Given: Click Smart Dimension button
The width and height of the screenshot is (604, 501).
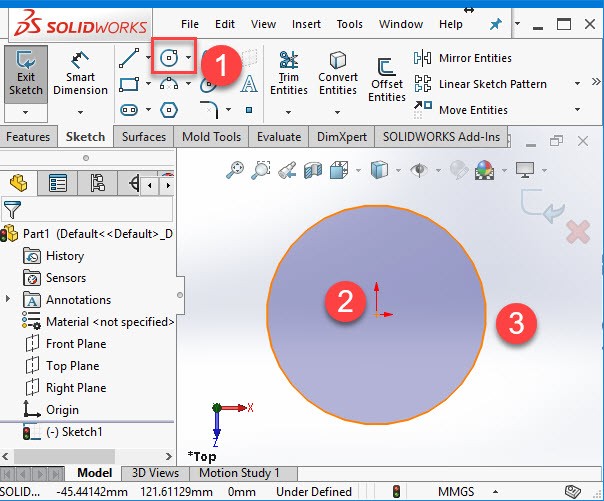Looking at the screenshot, I should (x=80, y=74).
